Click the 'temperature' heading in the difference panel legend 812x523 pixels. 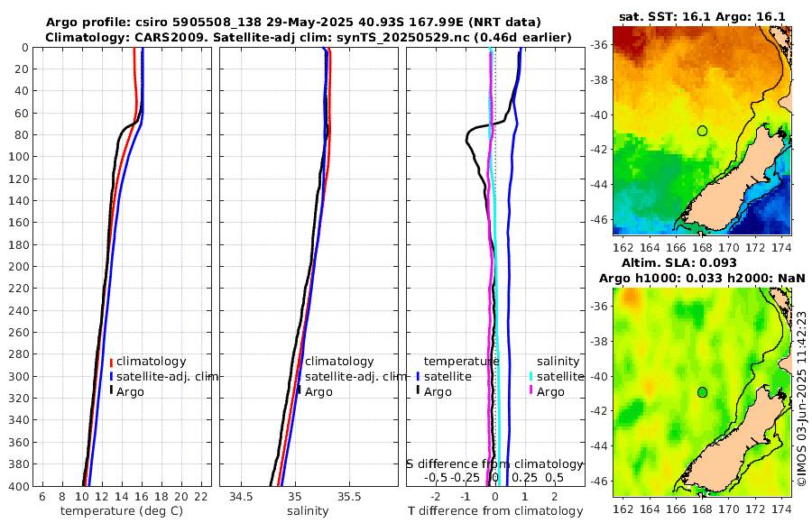[x=461, y=362]
